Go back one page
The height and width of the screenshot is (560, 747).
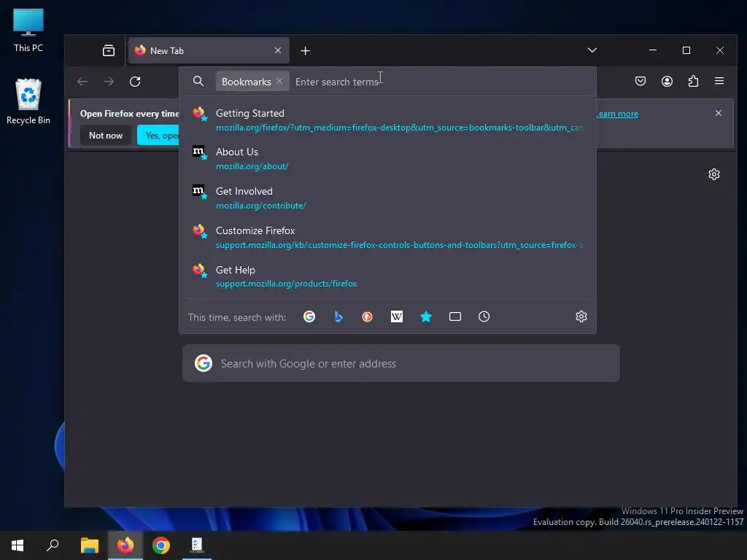82,82
